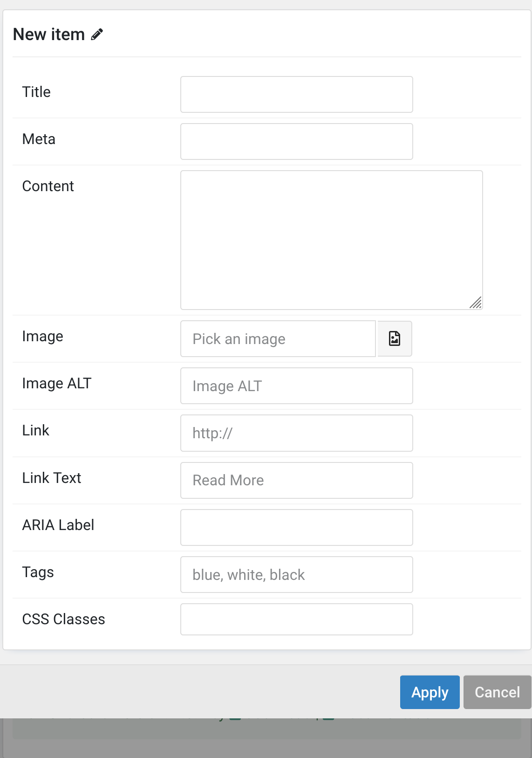The height and width of the screenshot is (758, 532).
Task: Click the Link Text Read More field
Action: click(297, 480)
